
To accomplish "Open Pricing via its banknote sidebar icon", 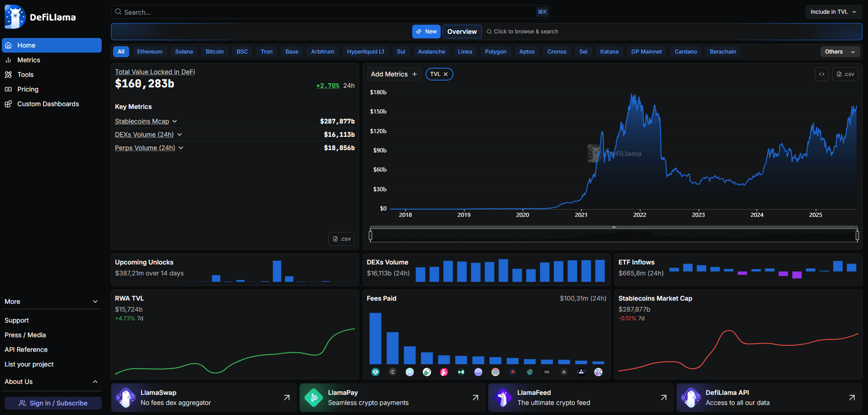I will coord(8,89).
